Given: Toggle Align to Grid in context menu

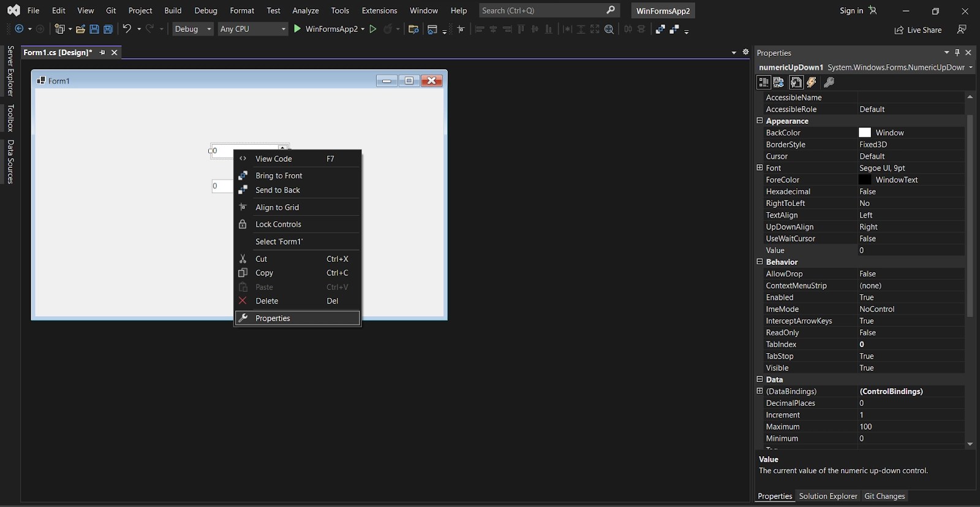Looking at the screenshot, I should click(x=297, y=207).
